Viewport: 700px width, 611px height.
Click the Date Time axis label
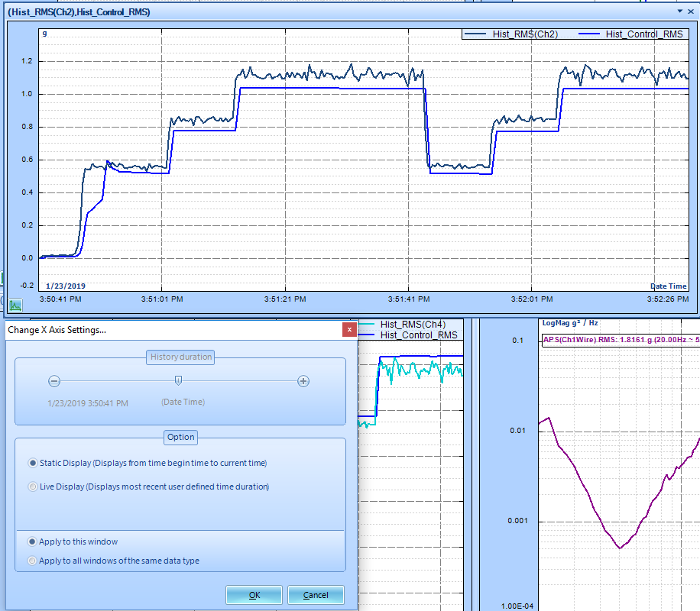click(x=669, y=286)
